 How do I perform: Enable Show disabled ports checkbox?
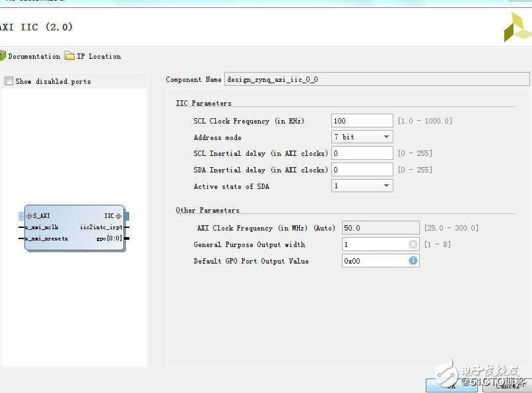[x=9, y=81]
